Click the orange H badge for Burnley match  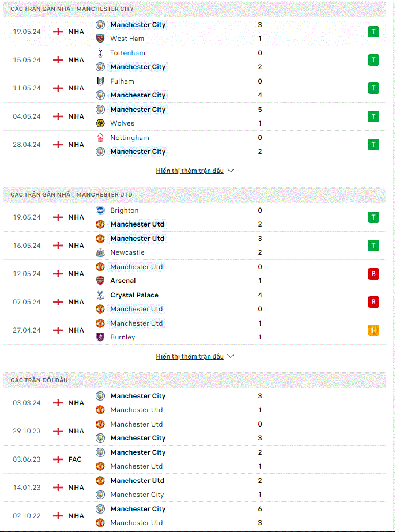pos(374,330)
